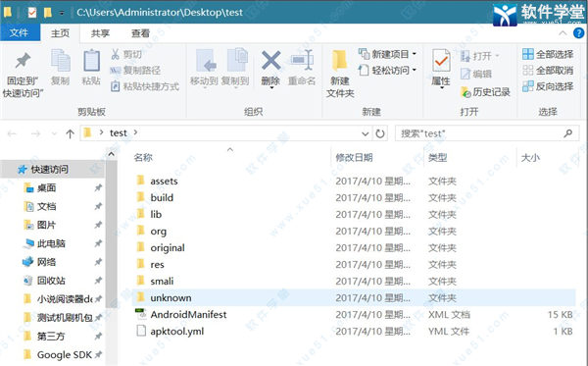The image size is (588, 366).
Task: Click the Copy to icon
Action: click(236, 60)
